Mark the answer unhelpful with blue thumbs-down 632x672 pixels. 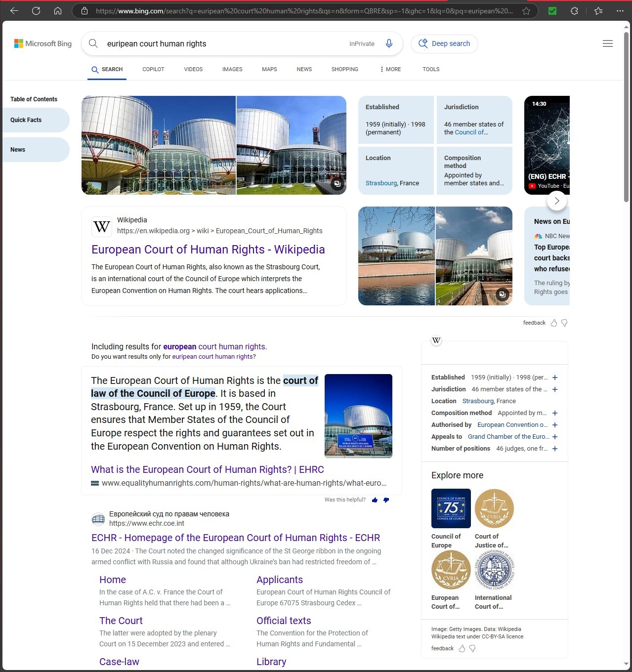(386, 500)
